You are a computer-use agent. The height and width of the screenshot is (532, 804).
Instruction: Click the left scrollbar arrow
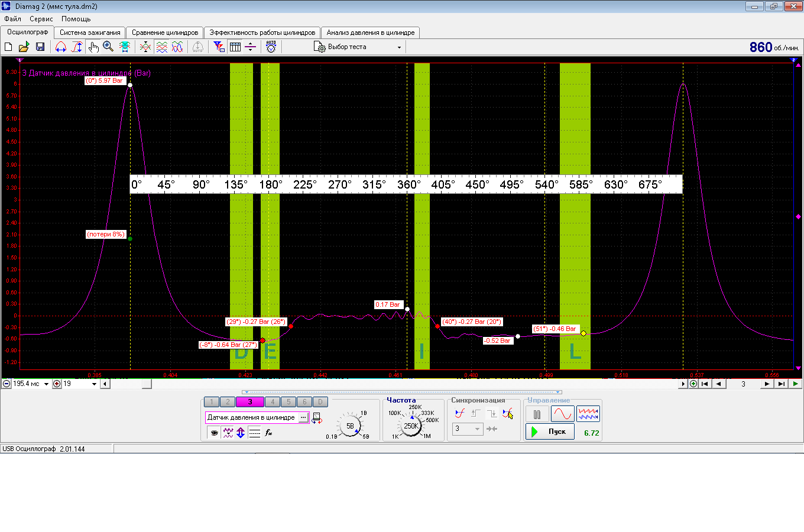click(105, 384)
